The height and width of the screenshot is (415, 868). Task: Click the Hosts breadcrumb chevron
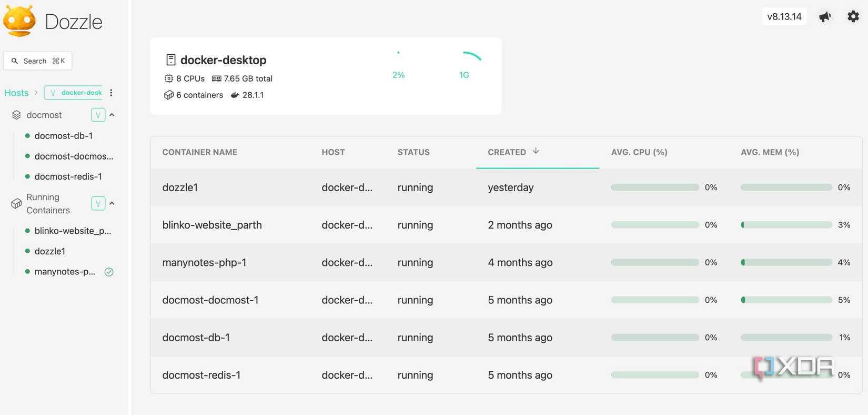pos(36,93)
